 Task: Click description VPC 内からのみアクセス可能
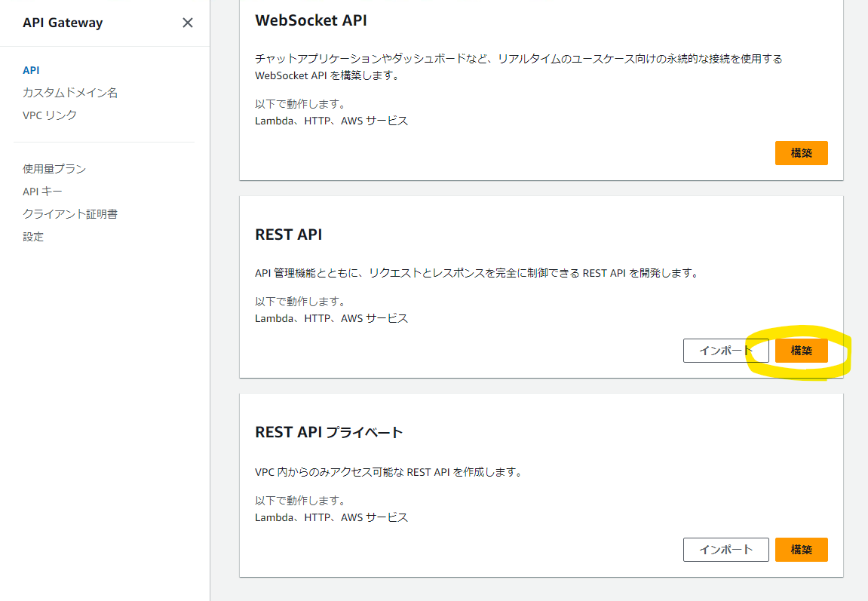click(x=388, y=472)
